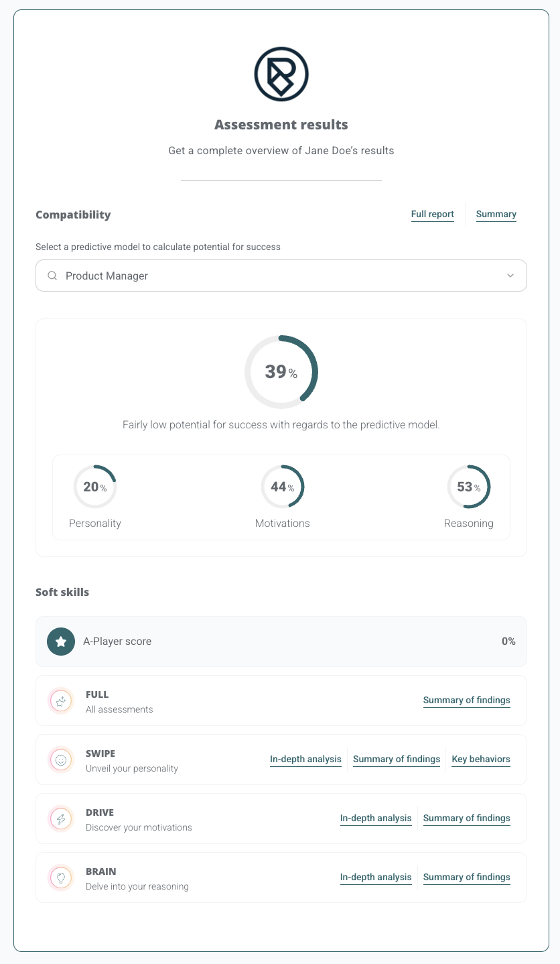
Task: Open Summary of findings for FULL
Action: pos(466,701)
